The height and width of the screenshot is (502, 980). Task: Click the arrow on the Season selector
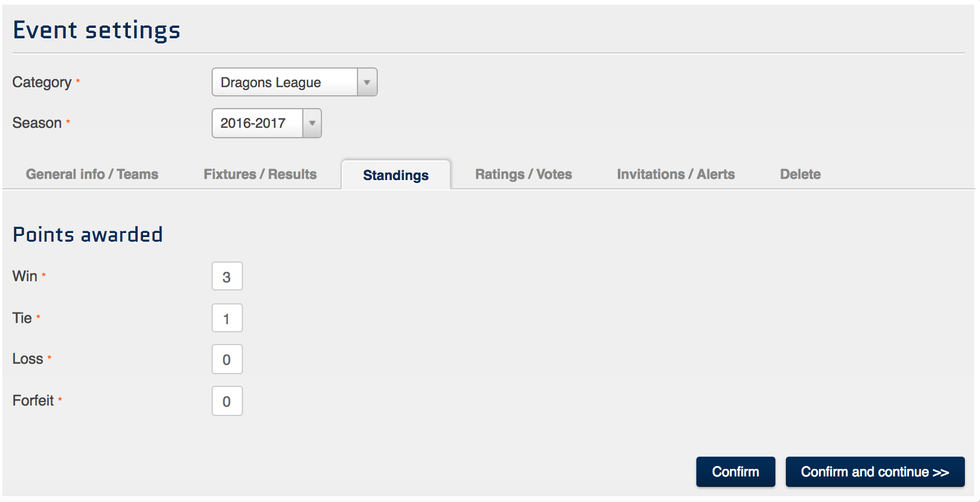point(312,123)
